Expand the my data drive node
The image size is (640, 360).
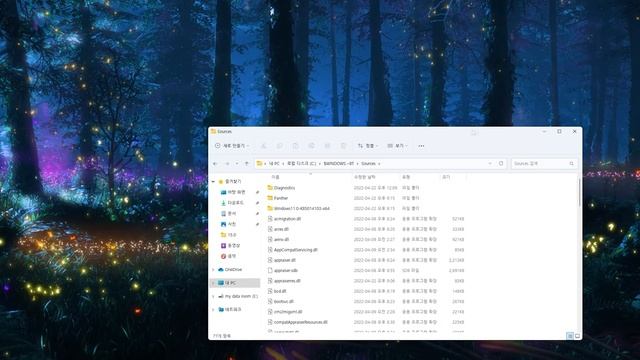click(x=213, y=296)
